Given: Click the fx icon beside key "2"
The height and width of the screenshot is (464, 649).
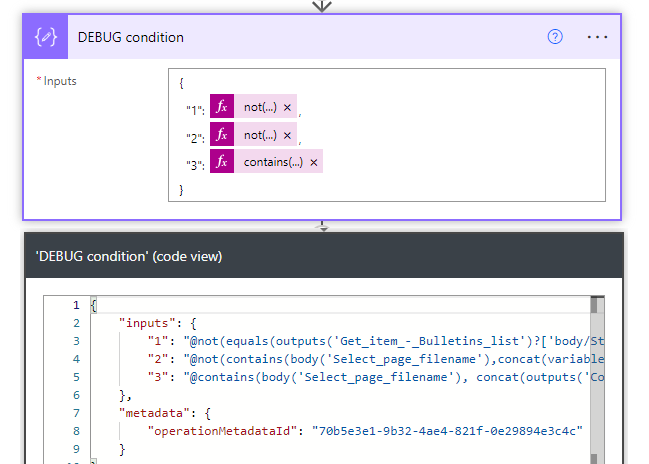Looking at the screenshot, I should point(222,135).
